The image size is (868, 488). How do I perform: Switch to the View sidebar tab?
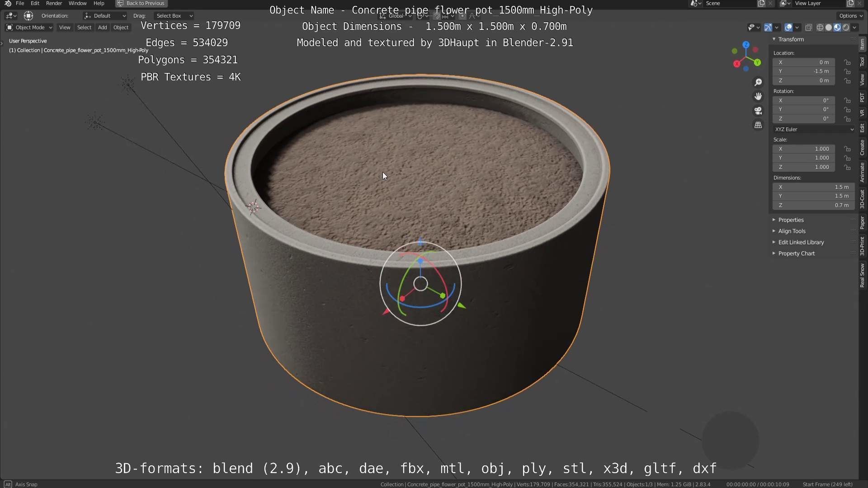tap(863, 80)
